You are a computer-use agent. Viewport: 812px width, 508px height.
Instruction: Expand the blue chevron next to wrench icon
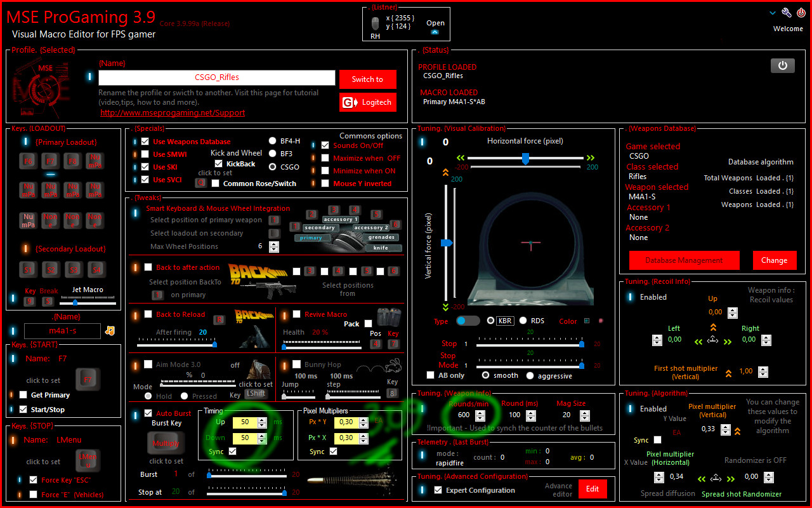(773, 13)
